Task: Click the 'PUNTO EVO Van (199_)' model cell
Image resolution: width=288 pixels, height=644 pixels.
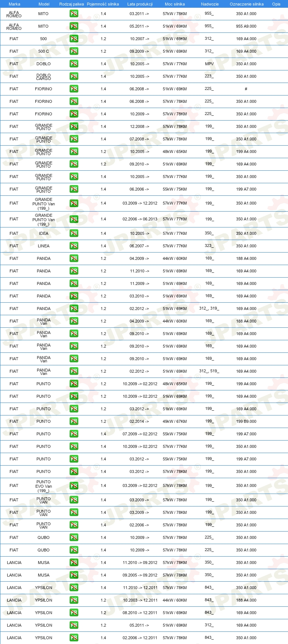Action: [43, 486]
